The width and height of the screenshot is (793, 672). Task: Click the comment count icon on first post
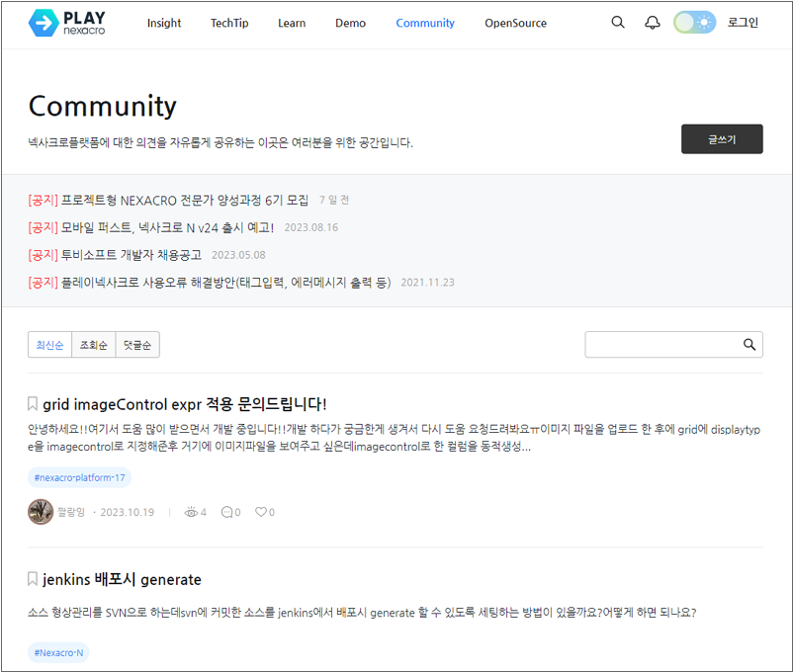(x=227, y=512)
